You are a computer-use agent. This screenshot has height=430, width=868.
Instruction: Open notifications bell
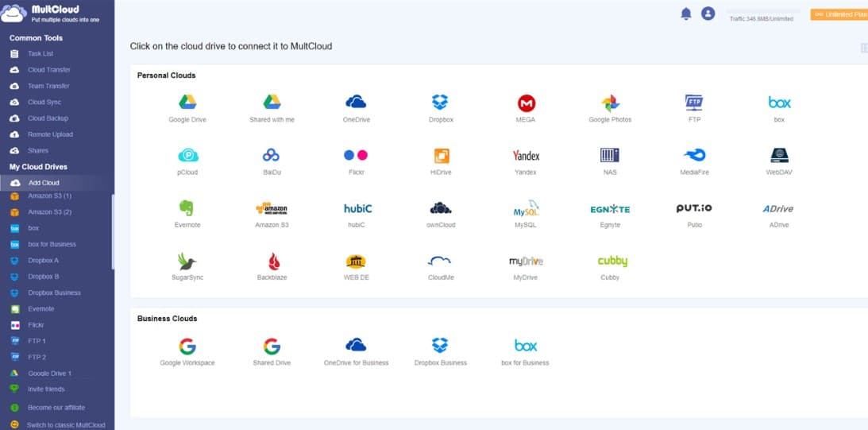[x=686, y=14]
